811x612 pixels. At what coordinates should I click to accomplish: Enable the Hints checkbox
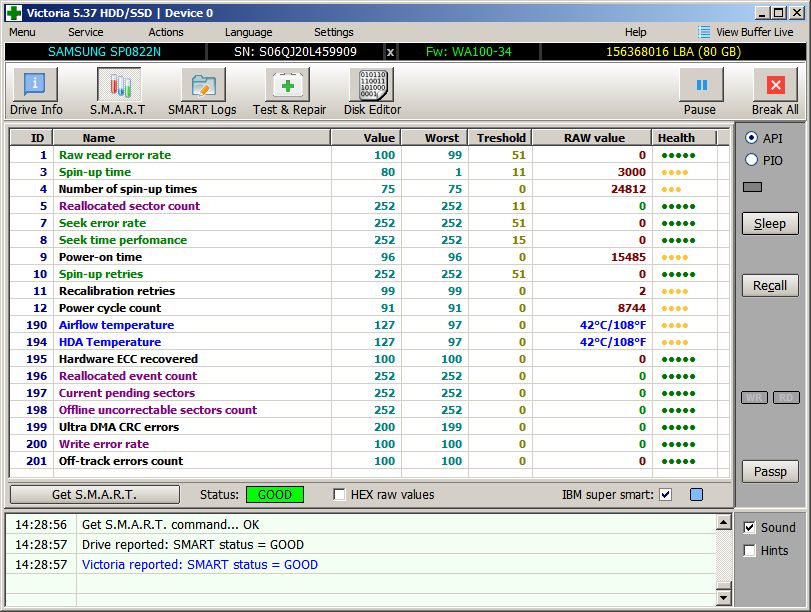(x=749, y=550)
